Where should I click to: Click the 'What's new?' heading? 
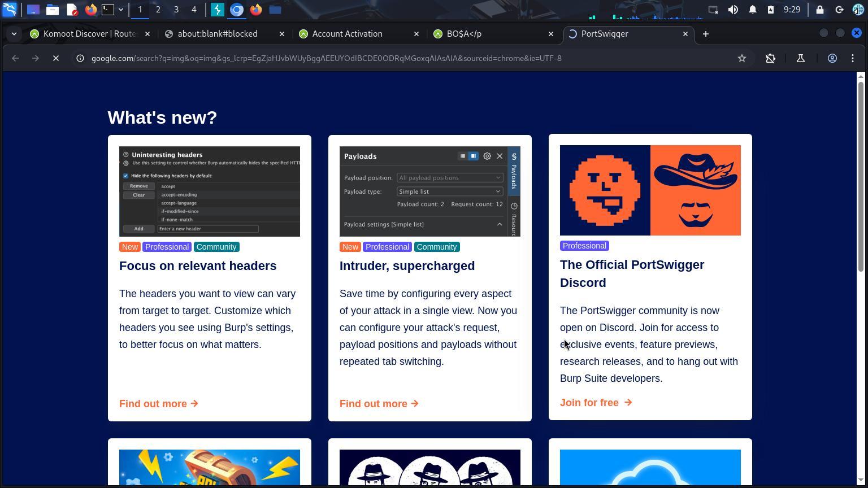162,117
